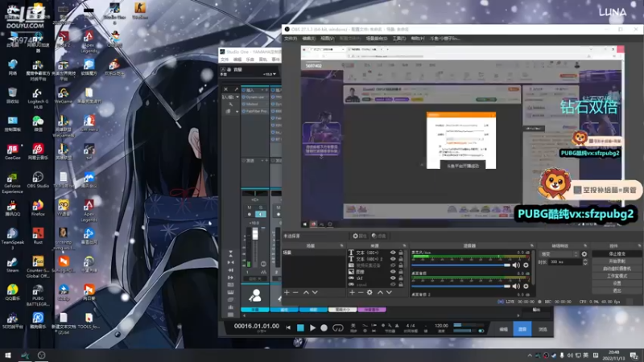644x362 pixels.
Task: Open OBS 编辑(E) menu
Action: click(x=309, y=38)
